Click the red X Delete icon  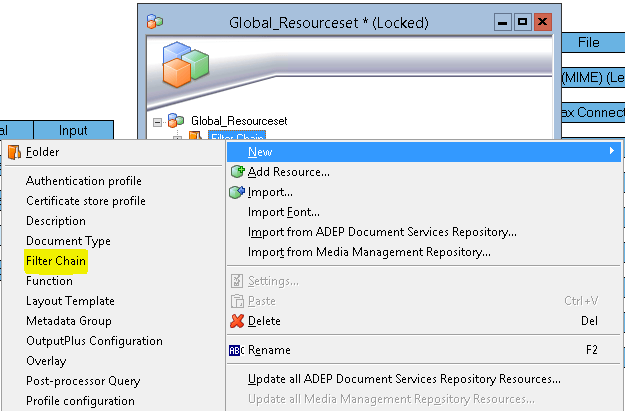point(237,321)
